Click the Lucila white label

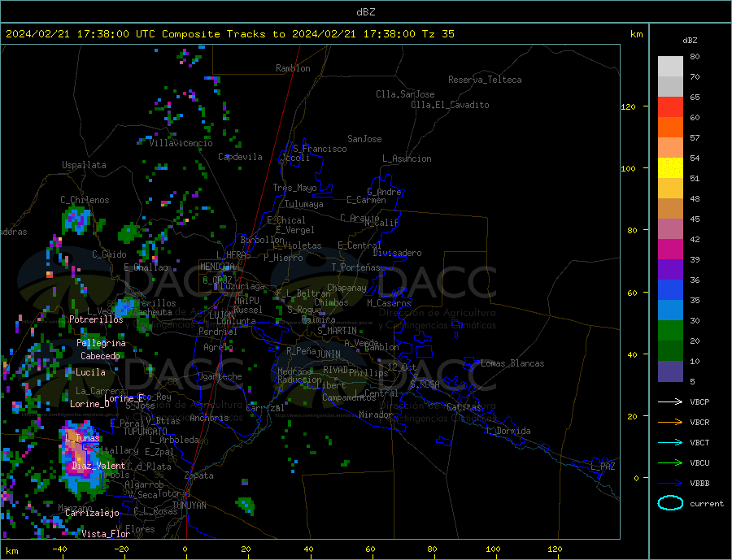90,372
